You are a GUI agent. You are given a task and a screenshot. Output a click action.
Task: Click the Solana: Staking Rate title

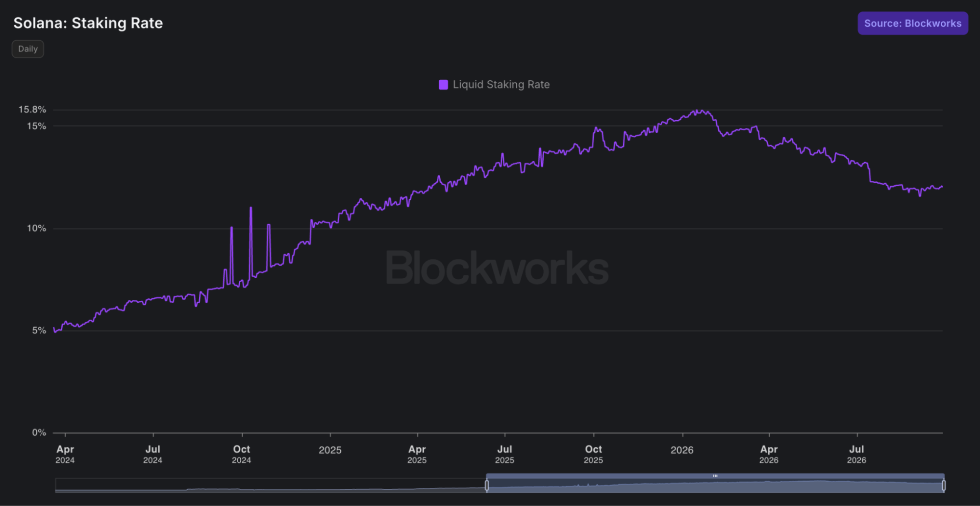point(88,23)
